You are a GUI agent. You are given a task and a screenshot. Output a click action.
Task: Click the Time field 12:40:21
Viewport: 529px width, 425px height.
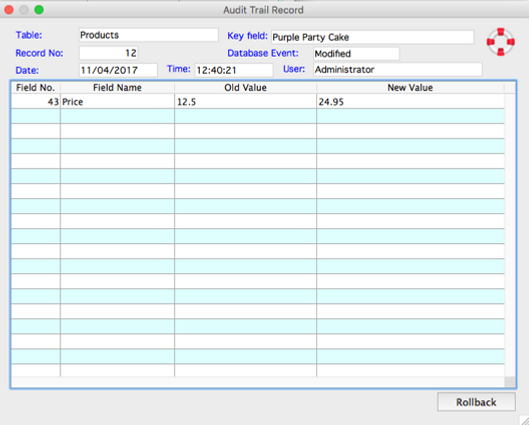[234, 70]
